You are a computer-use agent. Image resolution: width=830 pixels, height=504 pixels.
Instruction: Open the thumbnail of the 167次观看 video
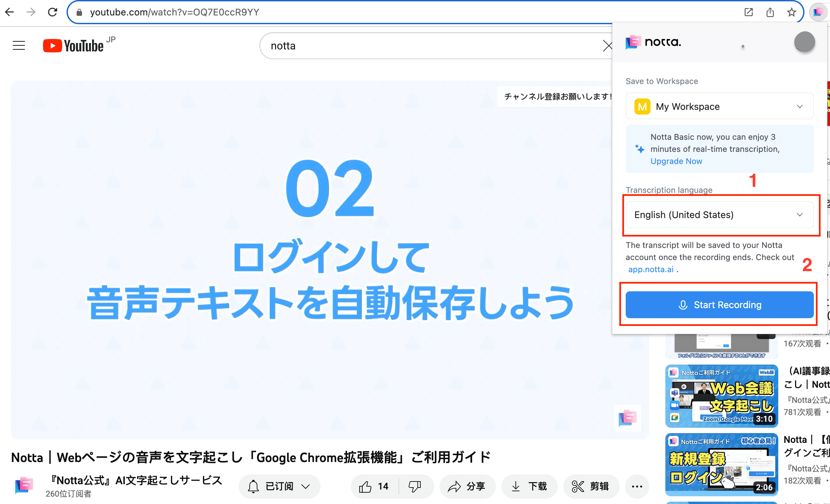coord(721,346)
